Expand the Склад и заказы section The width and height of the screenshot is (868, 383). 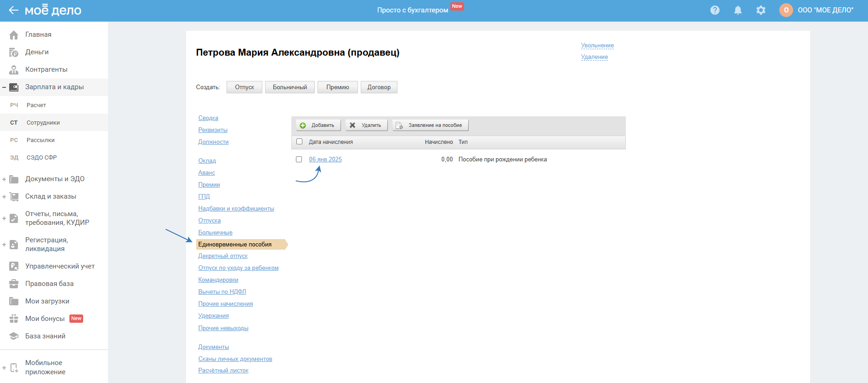click(4, 196)
